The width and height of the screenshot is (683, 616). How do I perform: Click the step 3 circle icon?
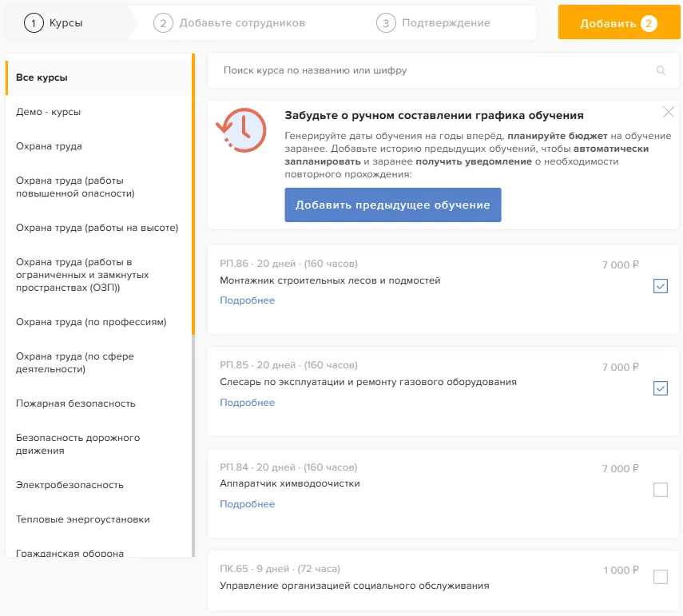[386, 23]
